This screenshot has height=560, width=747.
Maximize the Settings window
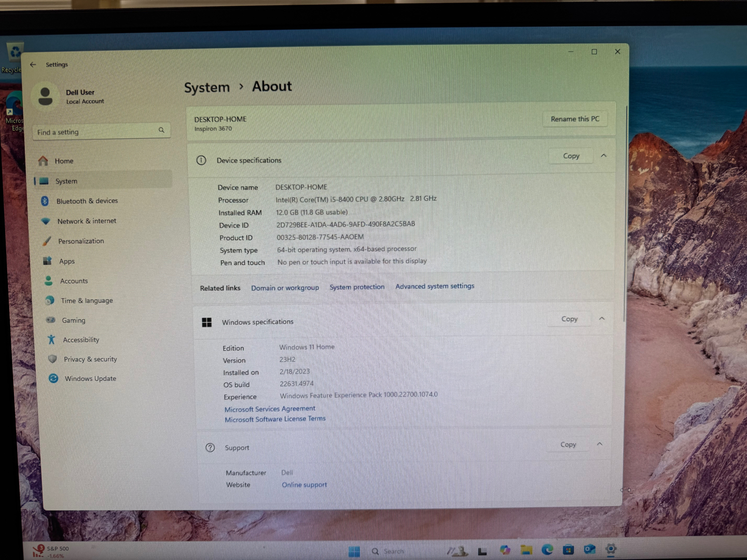[x=594, y=52]
